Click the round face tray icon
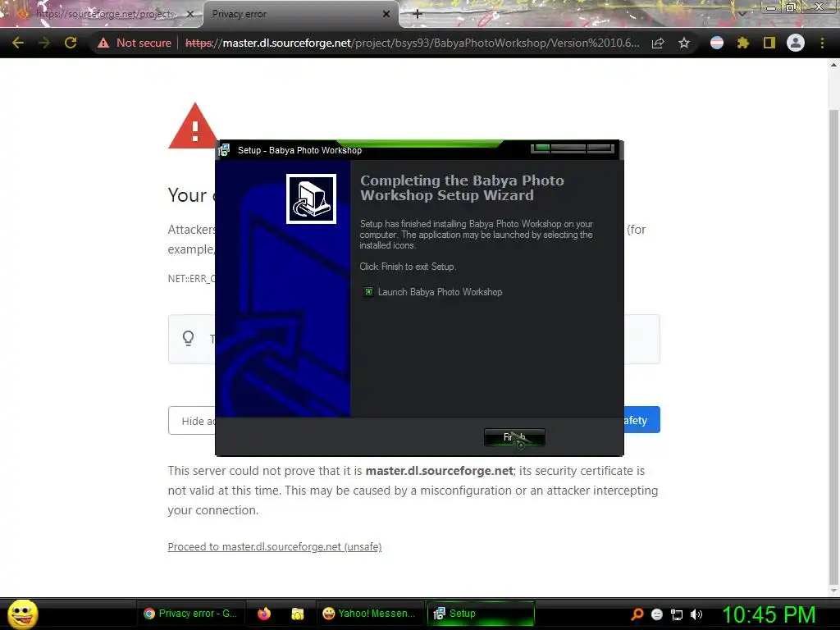840x630 pixels. point(657,614)
